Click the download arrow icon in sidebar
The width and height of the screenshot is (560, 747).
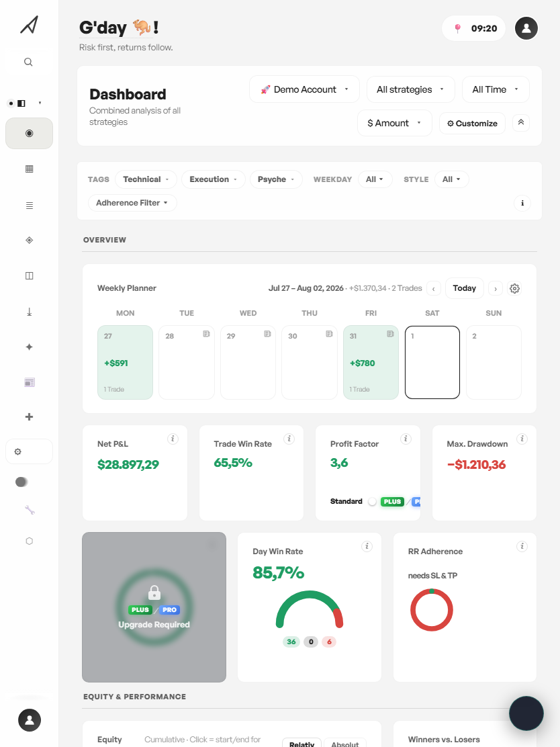[x=29, y=312]
